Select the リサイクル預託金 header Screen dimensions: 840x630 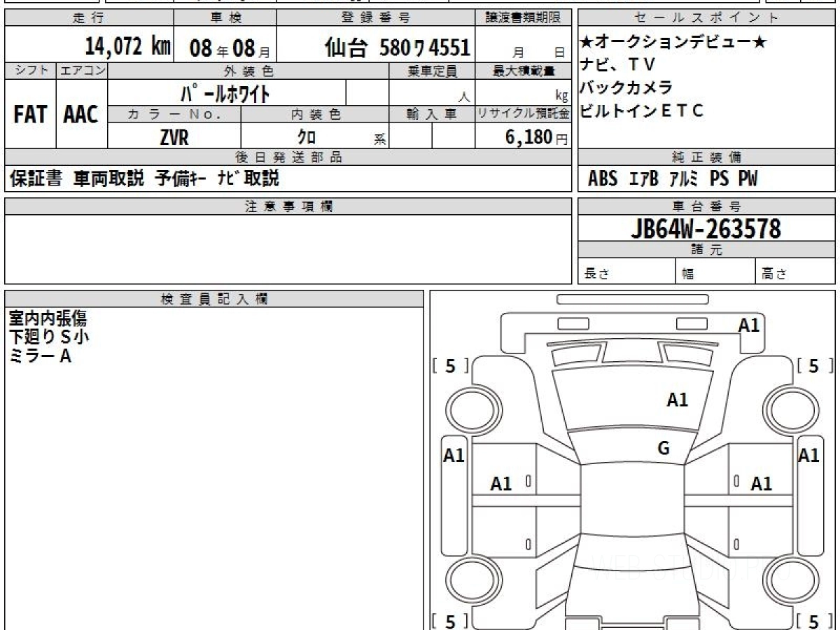click(524, 114)
